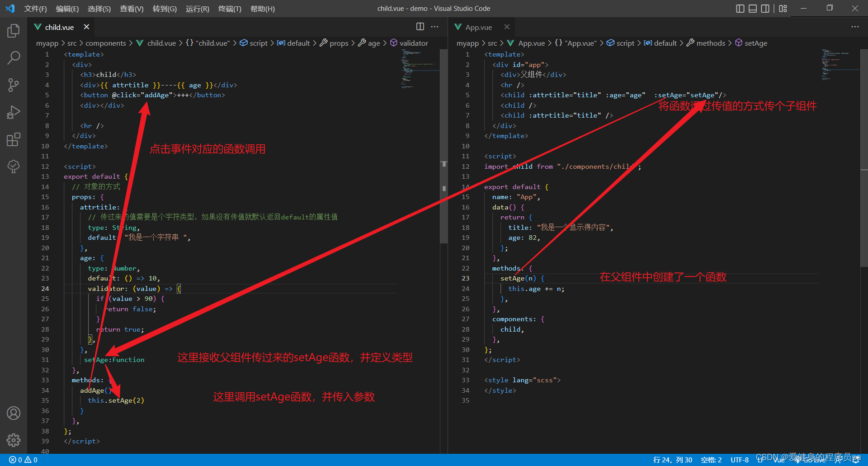The height and width of the screenshot is (466, 868).
Task: Open the Source Control view
Action: click(x=14, y=85)
